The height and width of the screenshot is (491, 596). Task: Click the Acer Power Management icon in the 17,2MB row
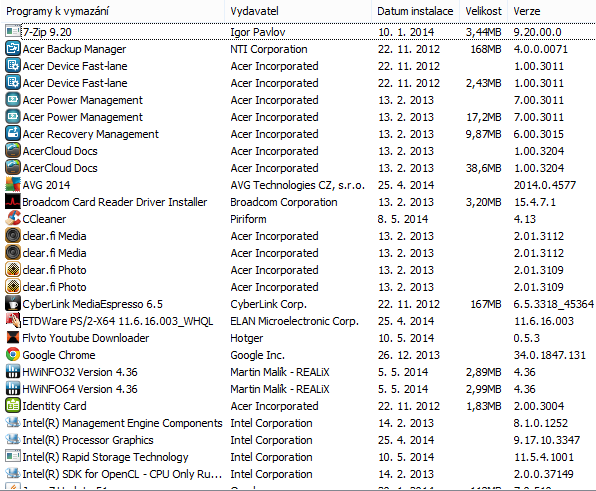click(13, 116)
